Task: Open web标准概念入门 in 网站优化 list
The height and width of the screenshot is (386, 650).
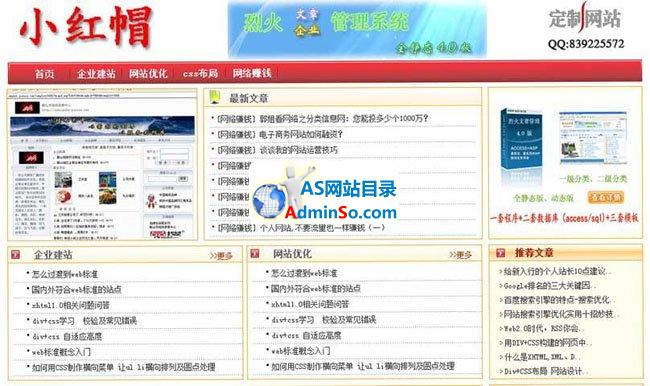Action: (x=301, y=351)
